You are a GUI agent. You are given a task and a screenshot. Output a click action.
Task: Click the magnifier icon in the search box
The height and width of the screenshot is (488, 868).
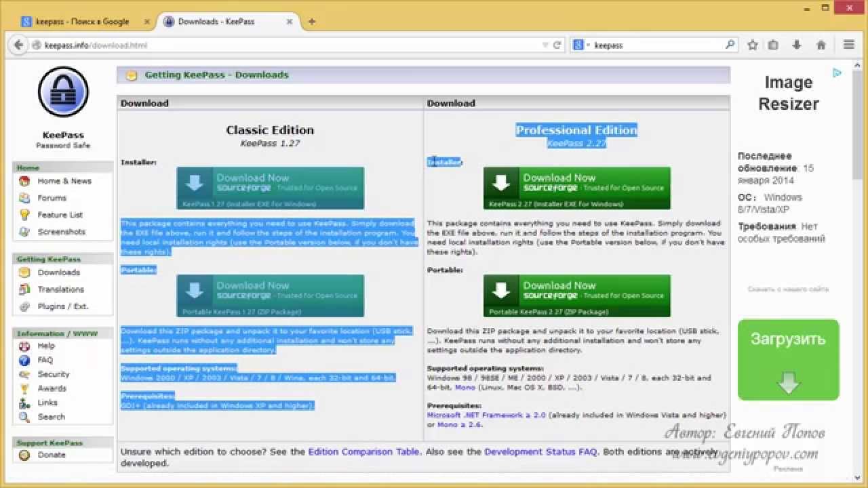click(x=730, y=45)
